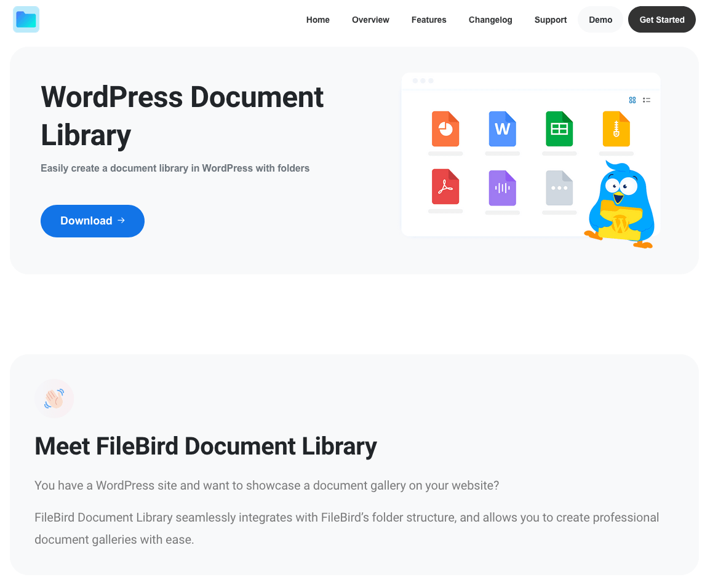Open the Features menu link

pyautogui.click(x=429, y=20)
